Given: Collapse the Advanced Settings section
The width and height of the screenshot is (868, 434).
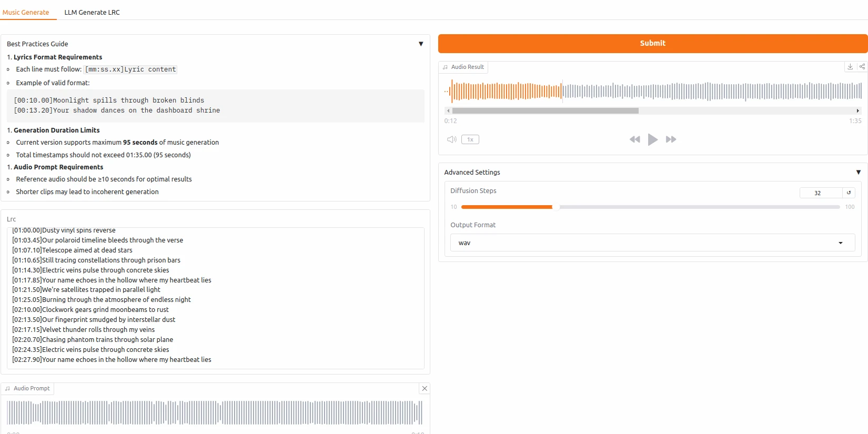Looking at the screenshot, I should click(x=858, y=173).
